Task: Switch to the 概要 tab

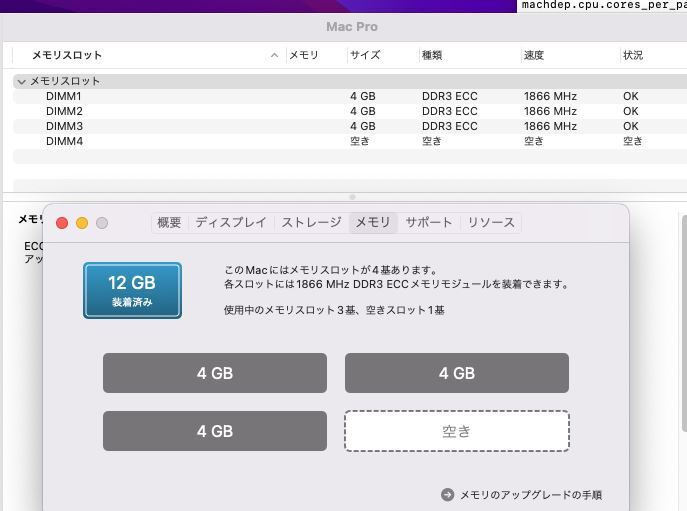Action: (169, 223)
